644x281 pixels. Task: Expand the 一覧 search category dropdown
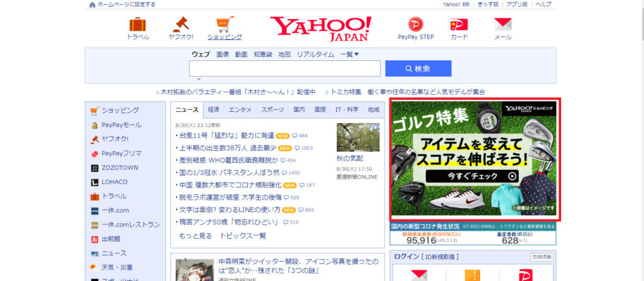349,55
